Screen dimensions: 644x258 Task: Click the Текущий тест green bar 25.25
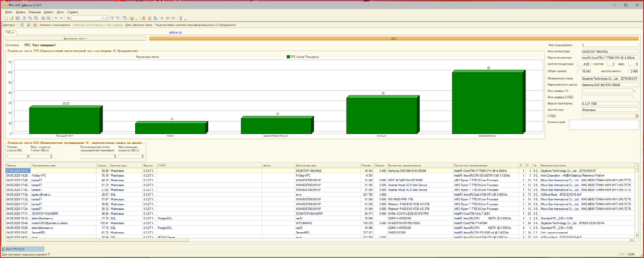(65, 121)
